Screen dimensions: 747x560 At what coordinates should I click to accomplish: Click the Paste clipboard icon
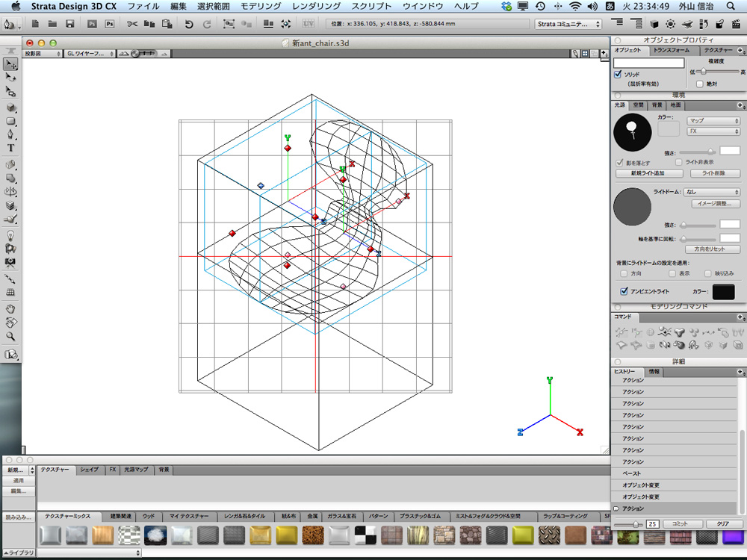coord(167,24)
